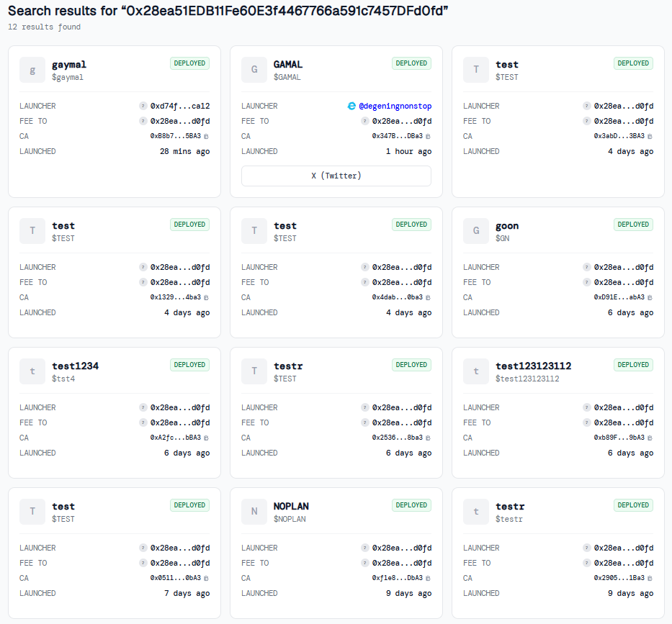Viewport: 672px width, 624px height.
Task: Click the identicon beside GAMAL's fee-to address
Action: click(364, 121)
